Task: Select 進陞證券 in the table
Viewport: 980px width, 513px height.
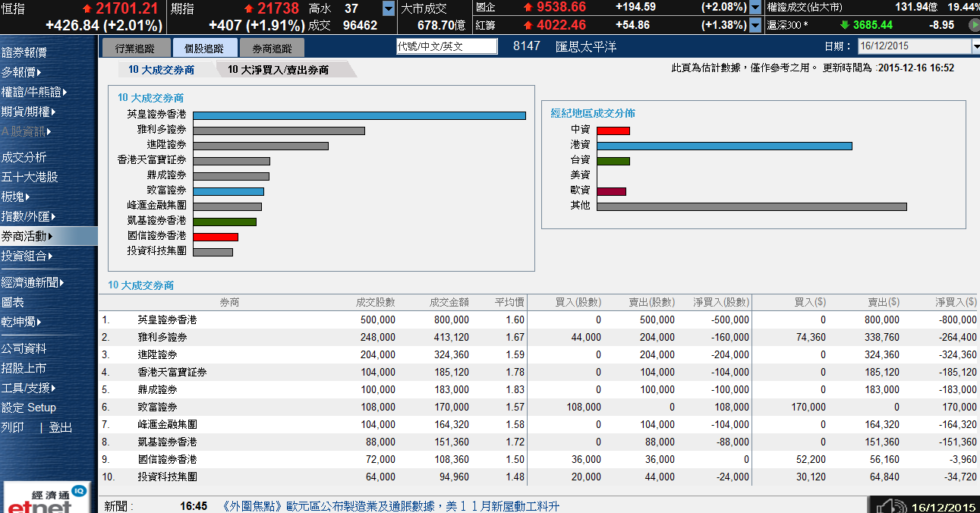Action: (x=157, y=354)
